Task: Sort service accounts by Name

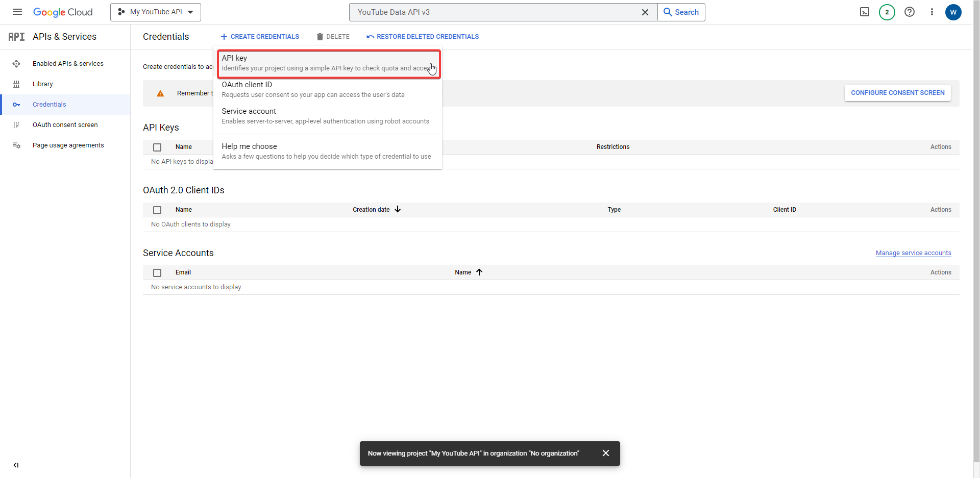Action: 468,272
